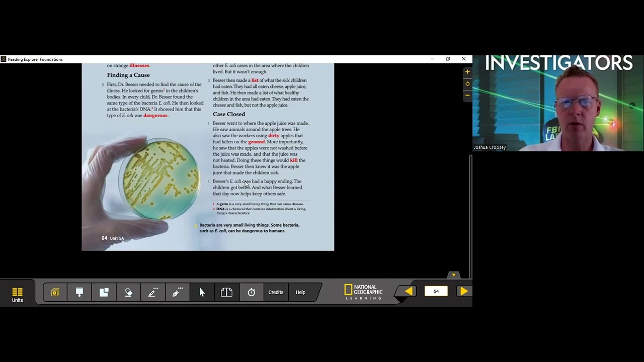Open the Units menu
This screenshot has width=644, height=362.
[x=18, y=295]
